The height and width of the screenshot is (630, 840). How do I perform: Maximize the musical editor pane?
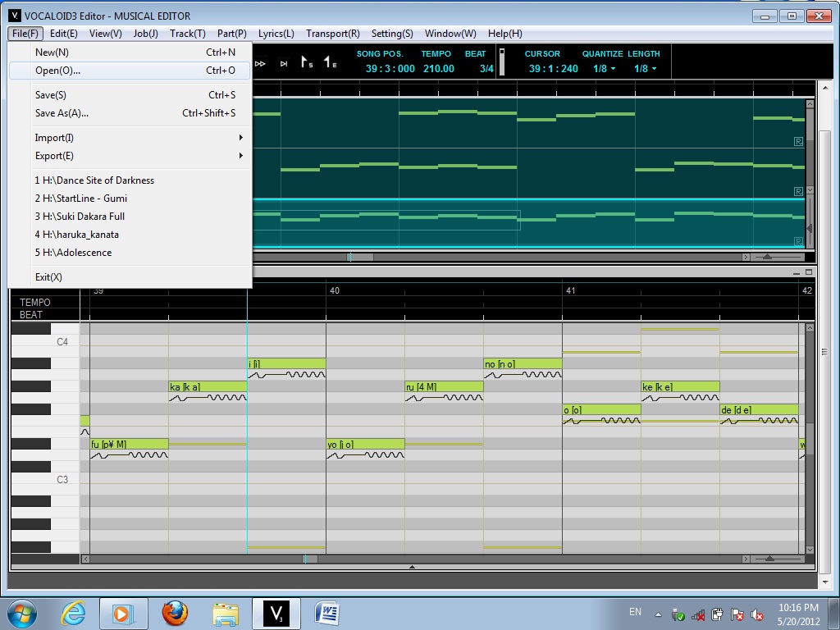808,272
